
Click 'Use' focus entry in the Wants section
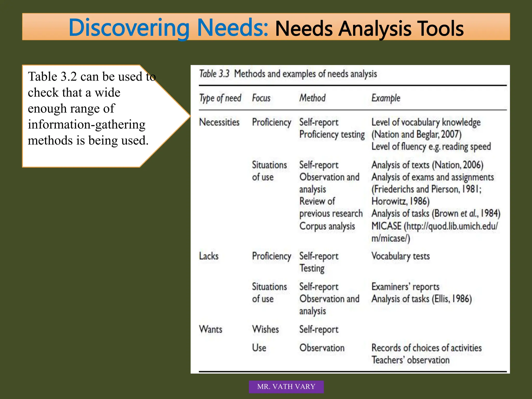(259, 348)
